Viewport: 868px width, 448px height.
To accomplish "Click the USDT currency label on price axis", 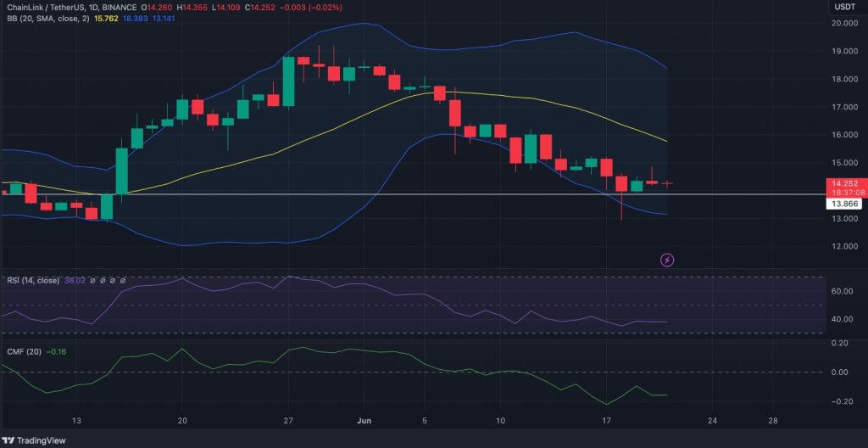I will [845, 7].
